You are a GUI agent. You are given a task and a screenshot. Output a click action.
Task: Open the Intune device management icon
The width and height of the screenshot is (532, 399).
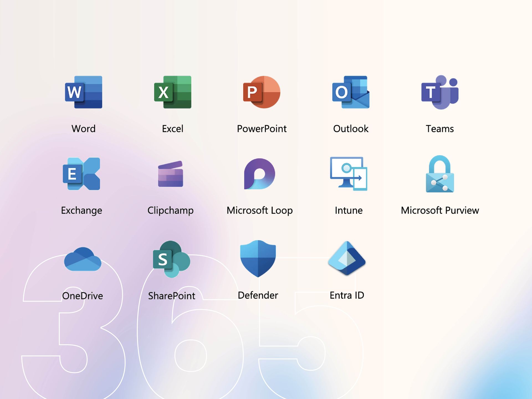click(349, 174)
